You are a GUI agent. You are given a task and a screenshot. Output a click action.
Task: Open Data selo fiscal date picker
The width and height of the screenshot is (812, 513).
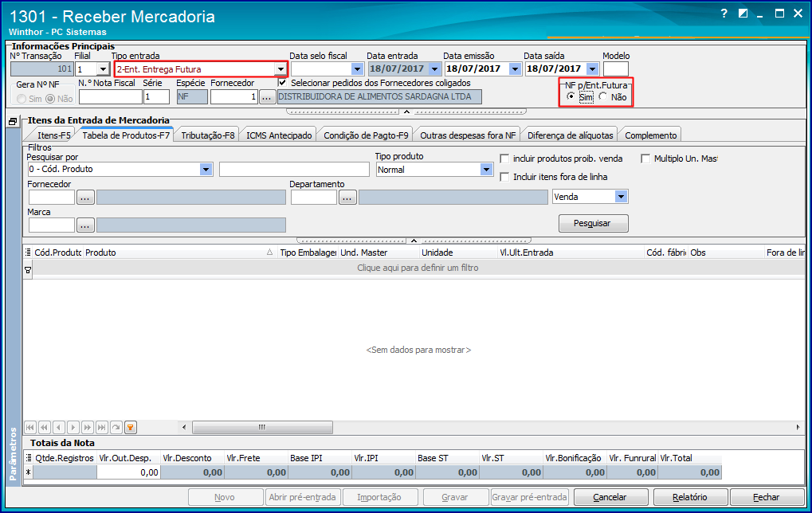click(357, 69)
